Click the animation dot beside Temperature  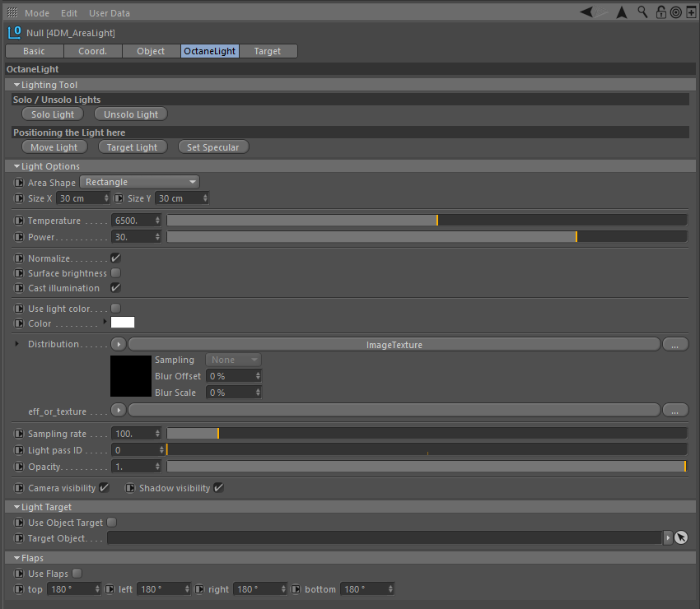[19, 221]
